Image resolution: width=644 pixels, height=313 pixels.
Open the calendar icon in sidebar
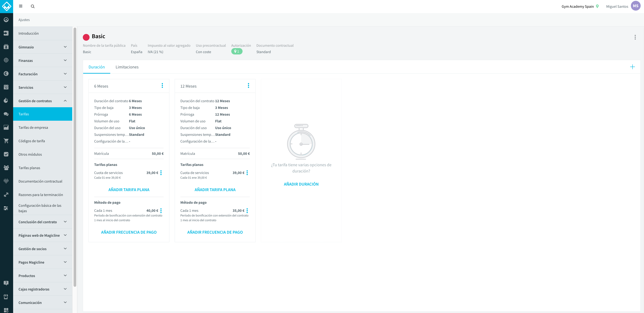[6, 87]
